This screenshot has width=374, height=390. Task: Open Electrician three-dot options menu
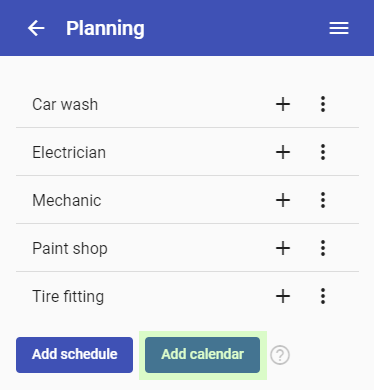323,152
